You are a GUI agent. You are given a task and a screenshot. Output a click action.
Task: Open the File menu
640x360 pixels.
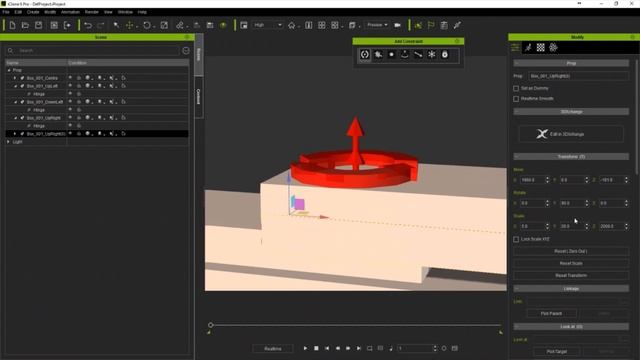pyautogui.click(x=6, y=12)
